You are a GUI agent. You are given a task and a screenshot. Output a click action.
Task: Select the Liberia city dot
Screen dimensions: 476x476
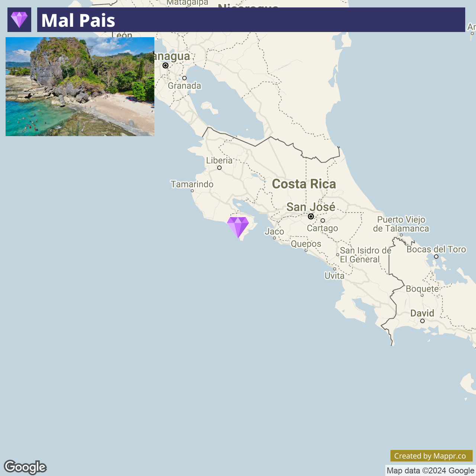click(x=219, y=168)
